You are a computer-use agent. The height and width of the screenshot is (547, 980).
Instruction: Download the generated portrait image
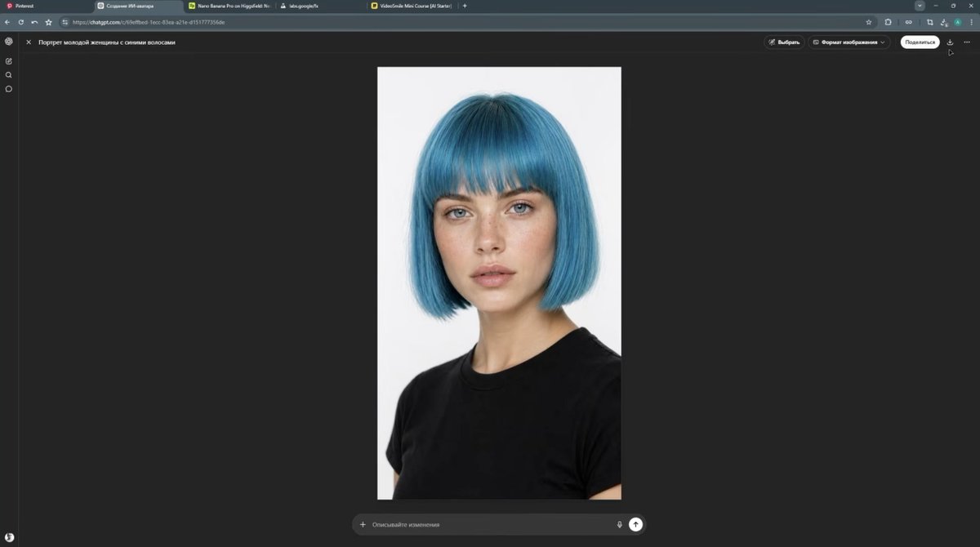click(x=950, y=42)
